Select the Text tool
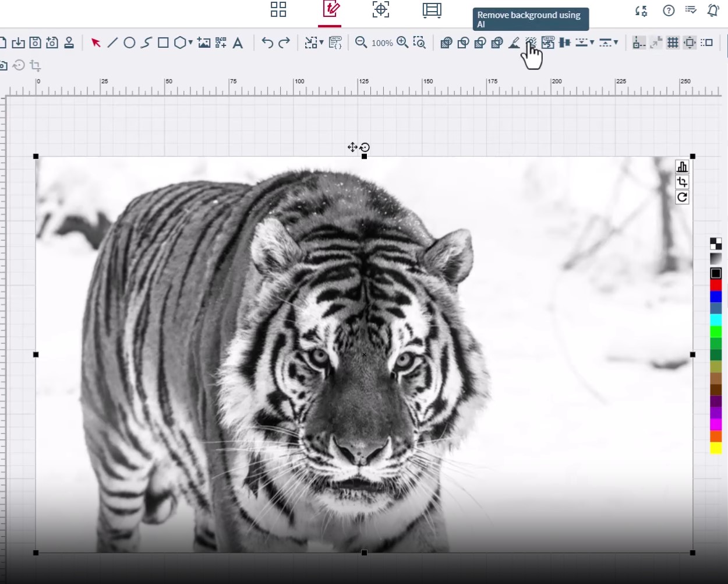 [x=238, y=43]
